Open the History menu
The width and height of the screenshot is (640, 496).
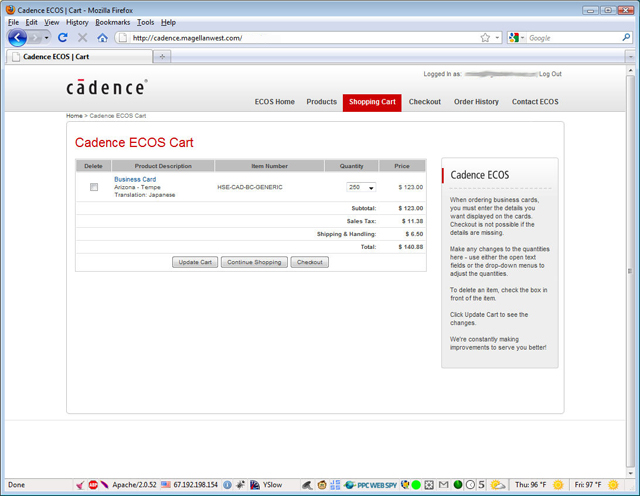[x=77, y=22]
